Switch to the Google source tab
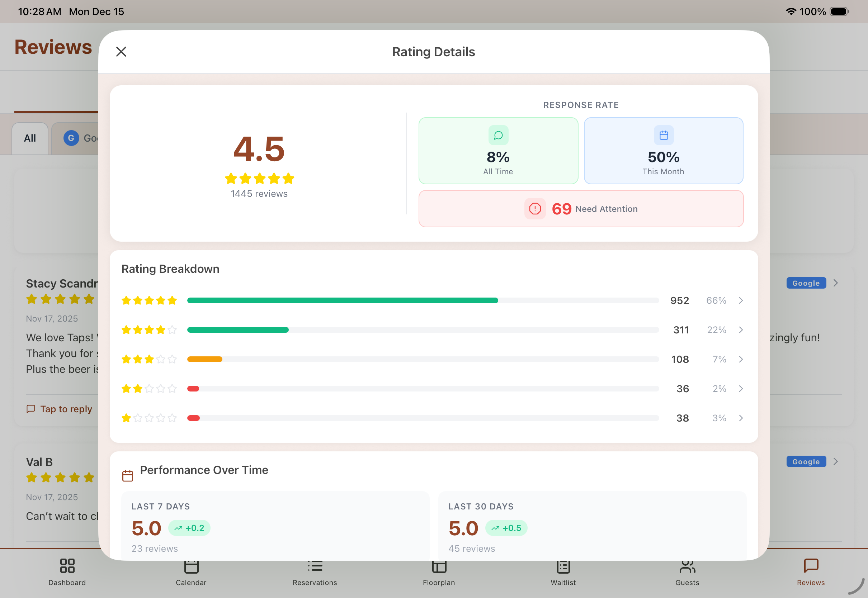This screenshot has width=868, height=598. pyautogui.click(x=79, y=138)
